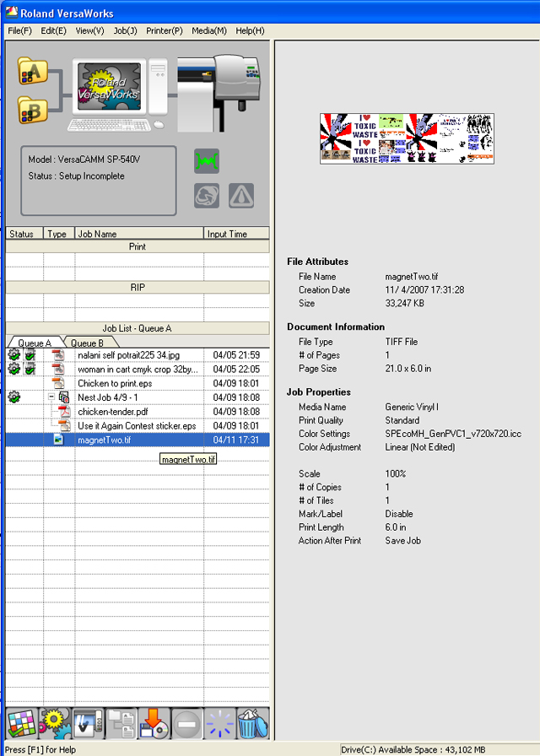Click the file icon for woman in cart
540x756 pixels.
(58, 370)
